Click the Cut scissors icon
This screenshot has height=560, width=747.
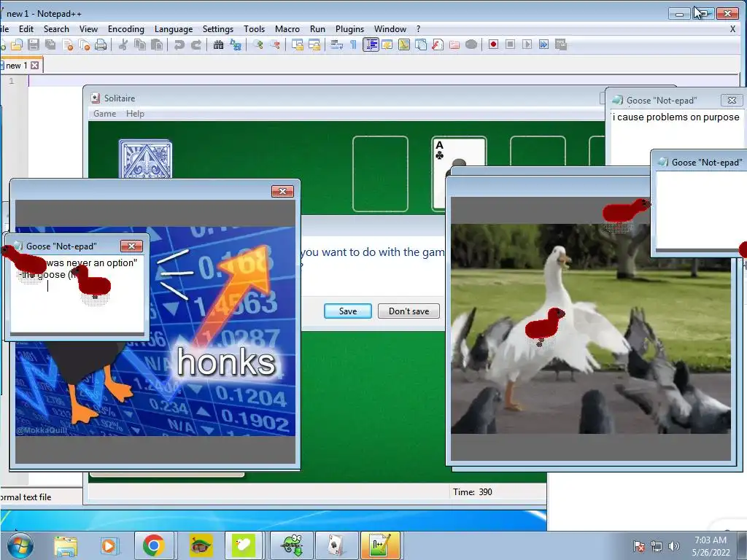coord(123,44)
